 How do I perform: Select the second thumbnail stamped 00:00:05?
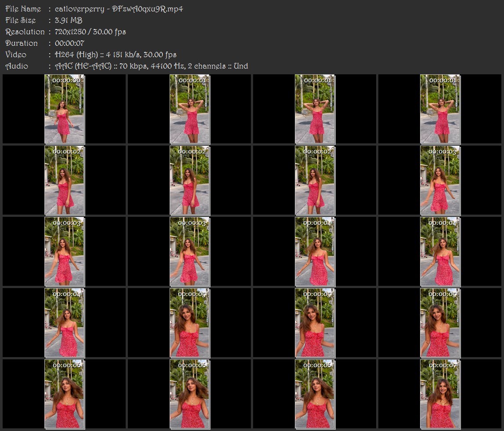(x=315, y=323)
